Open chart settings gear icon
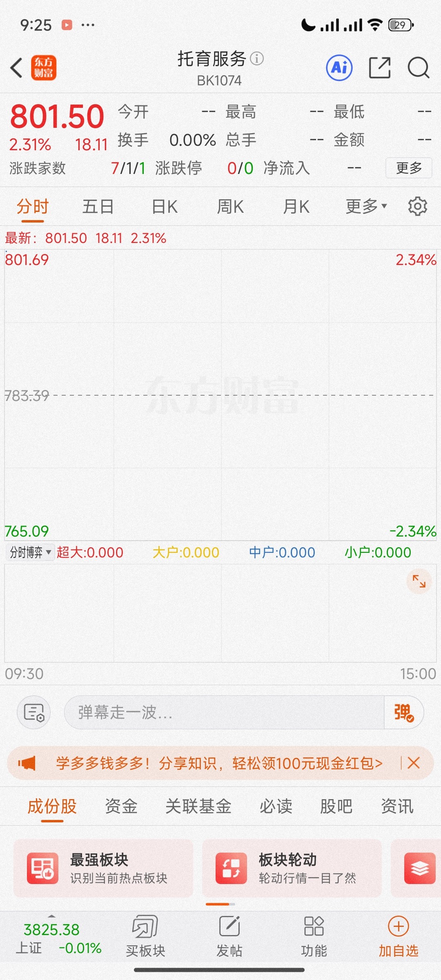The height and width of the screenshot is (980, 441). click(417, 206)
